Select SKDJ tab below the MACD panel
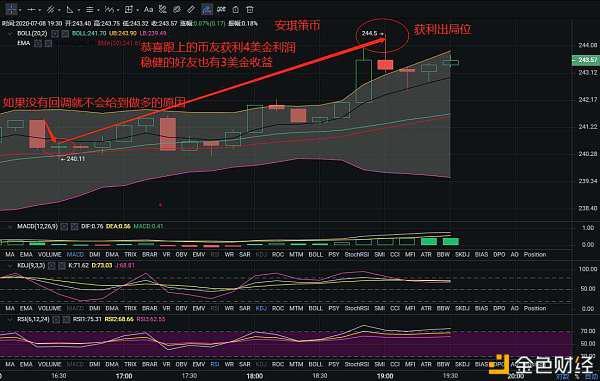The image size is (600, 381). (462, 254)
